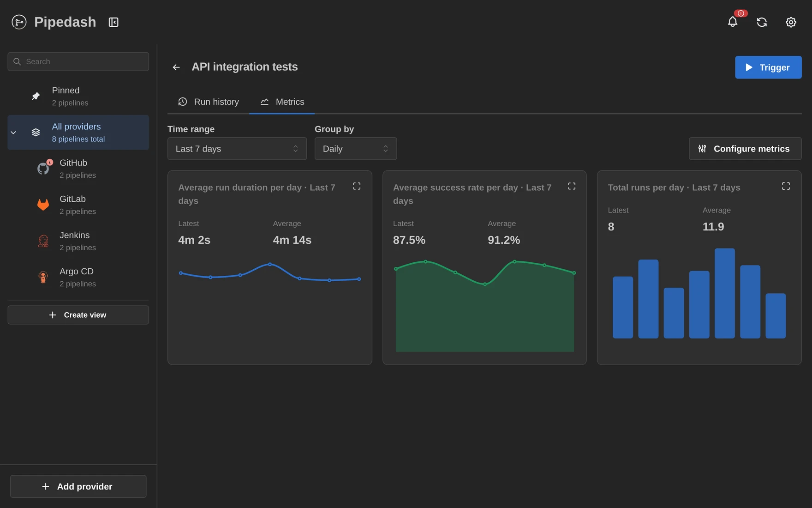The width and height of the screenshot is (812, 508).
Task: Click the '11.9' average runs value
Action: [713, 227]
